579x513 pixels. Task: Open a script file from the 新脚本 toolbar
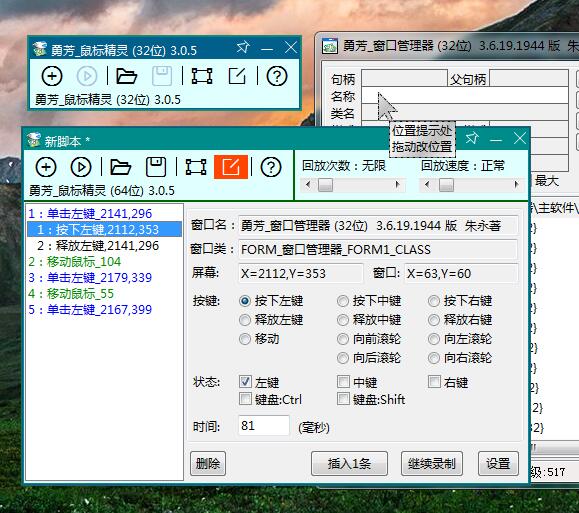click(120, 167)
